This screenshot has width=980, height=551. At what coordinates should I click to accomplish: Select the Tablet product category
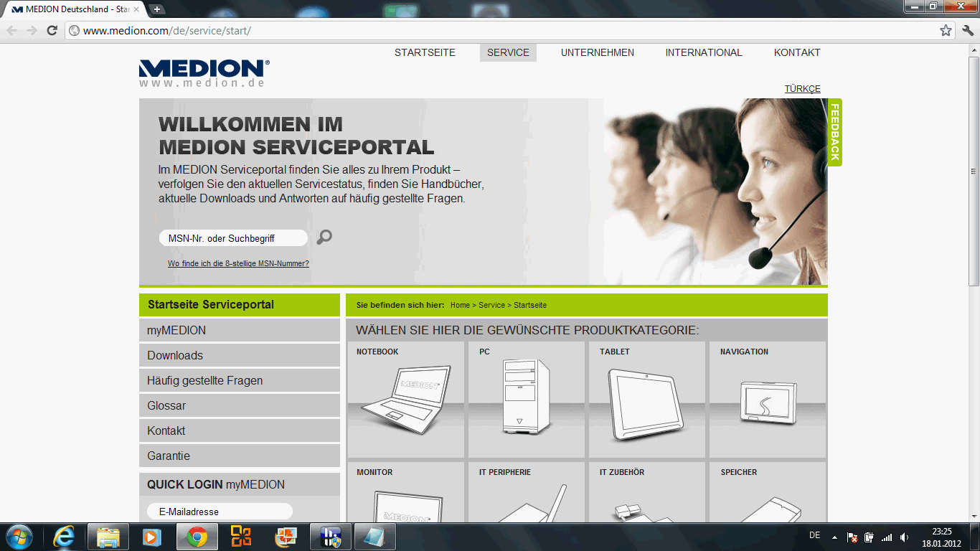(x=647, y=400)
